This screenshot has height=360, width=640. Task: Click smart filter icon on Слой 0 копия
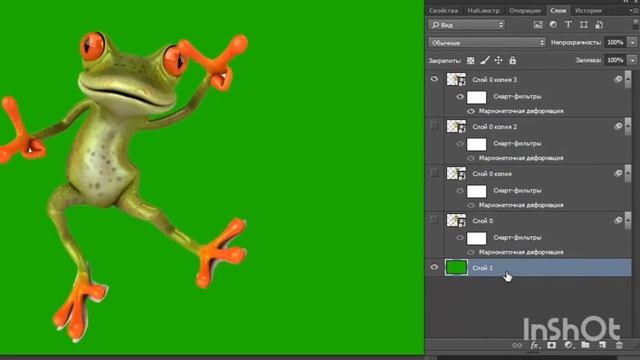pyautogui.click(x=618, y=173)
